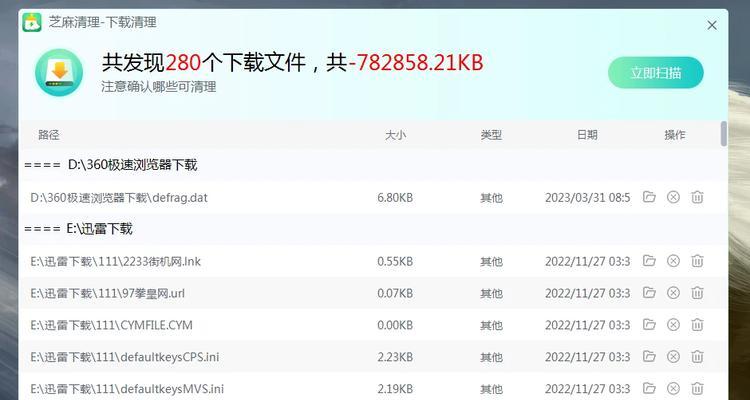
Task: Click the 2.19KB size value
Action: (395, 389)
